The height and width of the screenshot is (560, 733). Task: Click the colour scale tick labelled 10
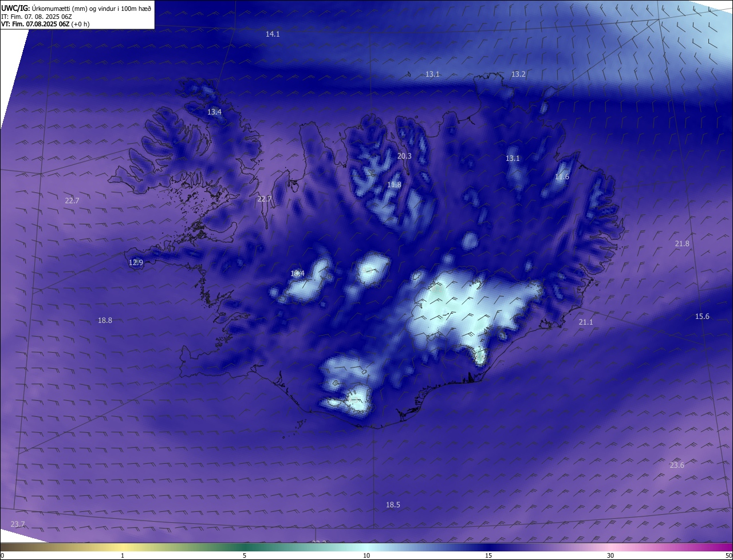tap(366, 555)
